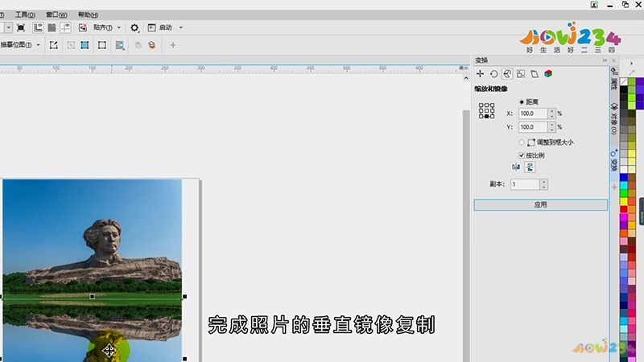This screenshot has height=362, width=644.
Task: Select the 调整到框大小 radio button
Action: (x=522, y=142)
